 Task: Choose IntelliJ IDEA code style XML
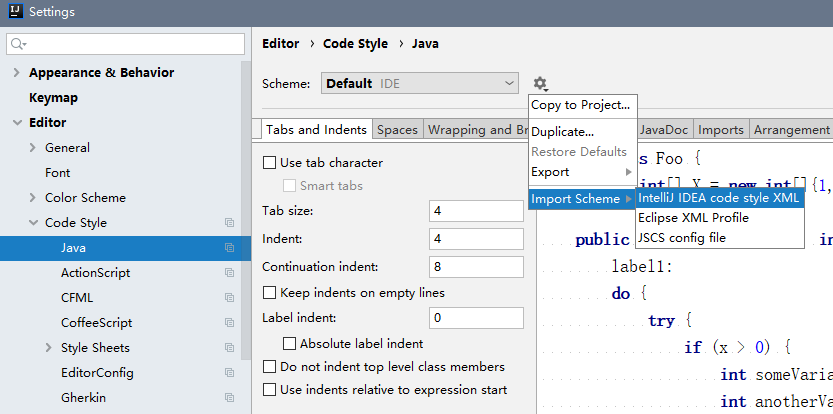click(x=720, y=198)
